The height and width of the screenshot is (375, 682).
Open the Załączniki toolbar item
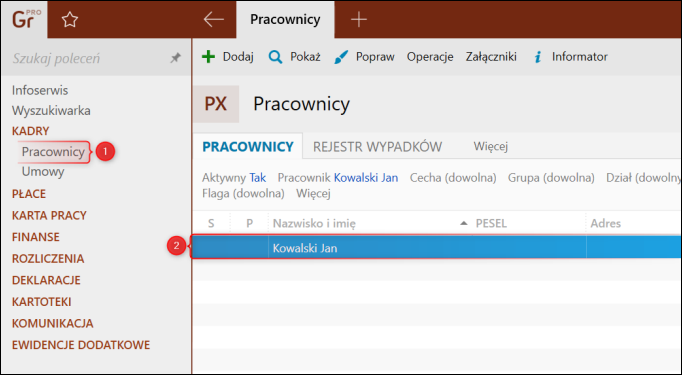tap(491, 57)
